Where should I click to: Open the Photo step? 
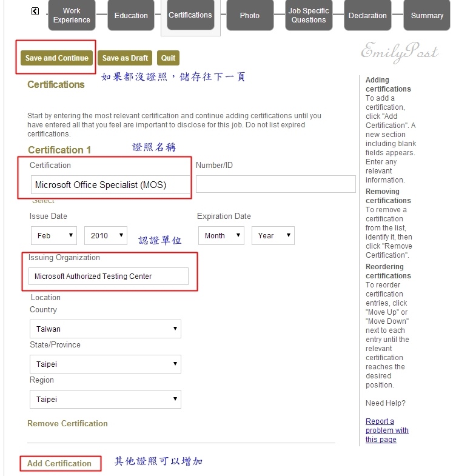click(250, 15)
